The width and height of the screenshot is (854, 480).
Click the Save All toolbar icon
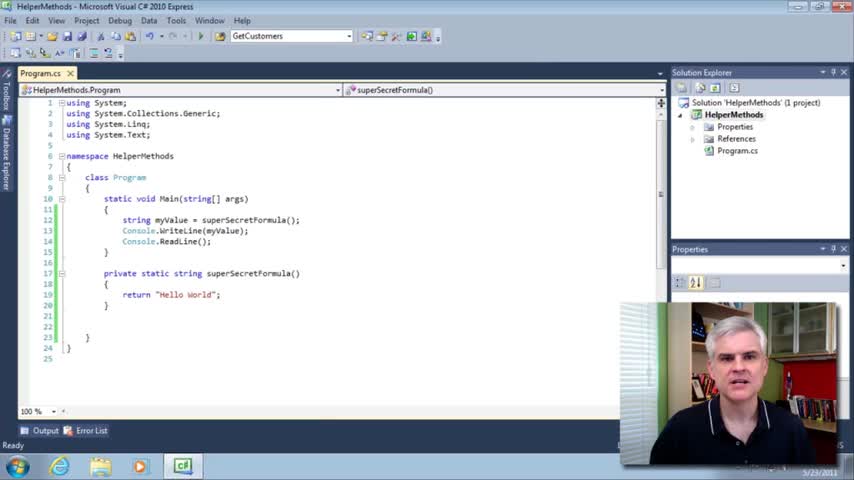click(82, 37)
